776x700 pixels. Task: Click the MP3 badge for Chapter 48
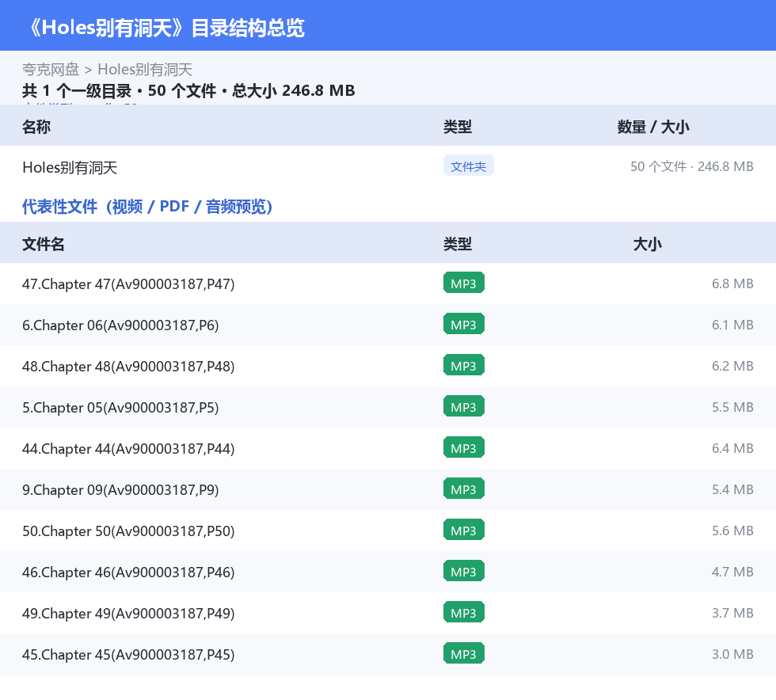pos(464,365)
